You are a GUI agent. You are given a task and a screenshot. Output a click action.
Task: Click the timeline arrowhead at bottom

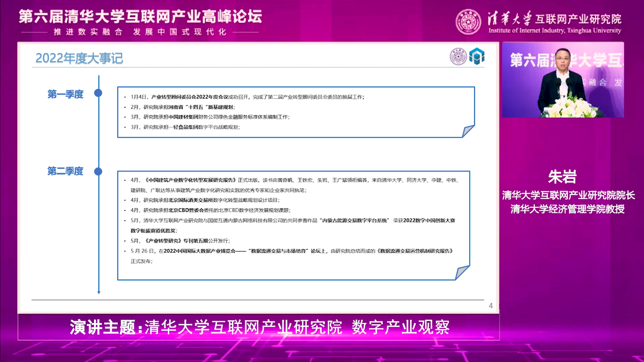point(99,292)
